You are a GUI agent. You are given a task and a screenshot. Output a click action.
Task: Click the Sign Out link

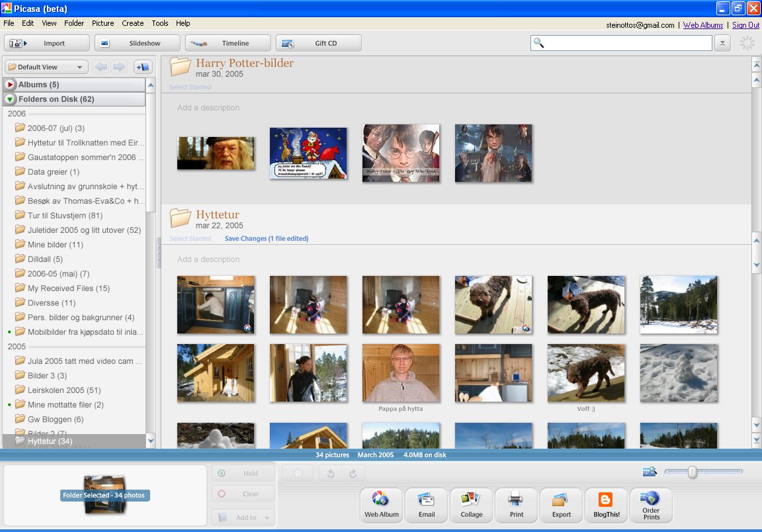click(745, 25)
